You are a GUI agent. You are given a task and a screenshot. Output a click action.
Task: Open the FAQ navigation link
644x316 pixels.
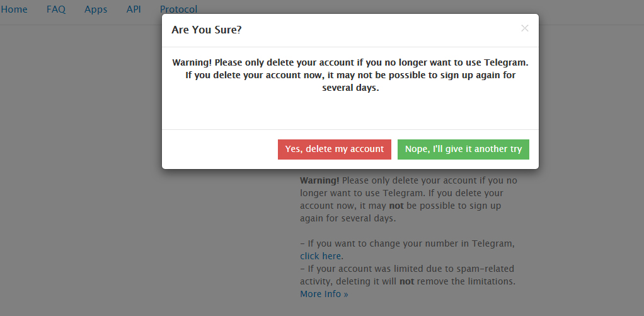pyautogui.click(x=56, y=9)
